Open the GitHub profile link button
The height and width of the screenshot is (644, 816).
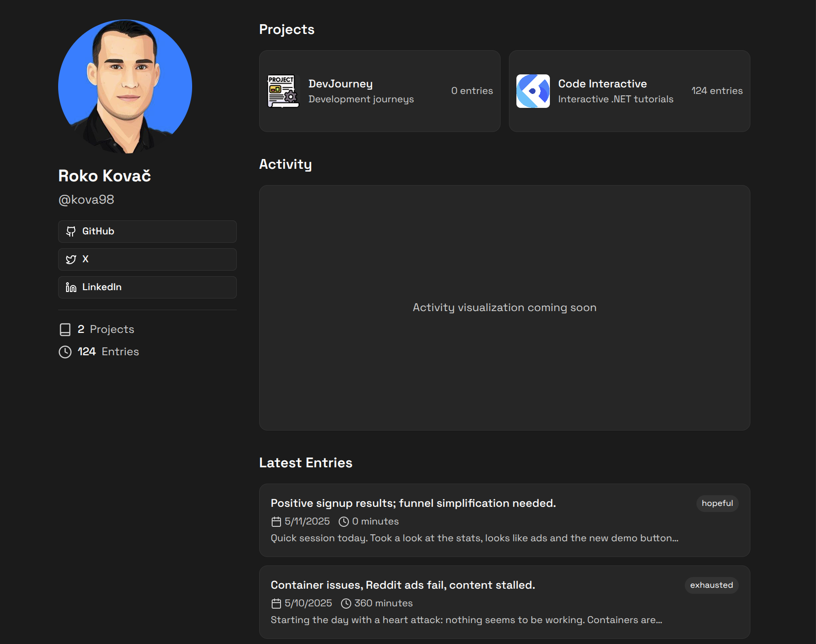tap(147, 232)
